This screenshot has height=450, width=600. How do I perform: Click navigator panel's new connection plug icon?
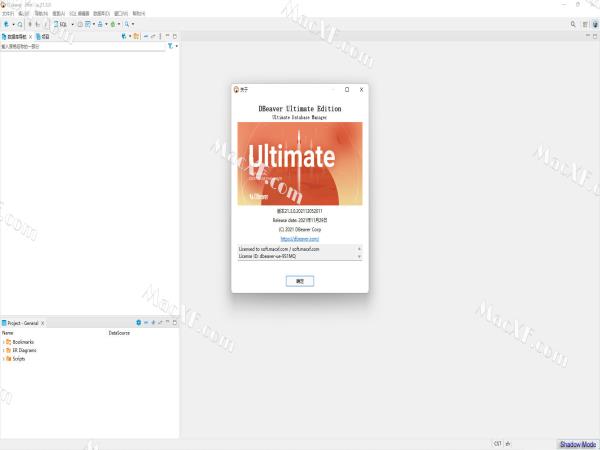(x=124, y=36)
